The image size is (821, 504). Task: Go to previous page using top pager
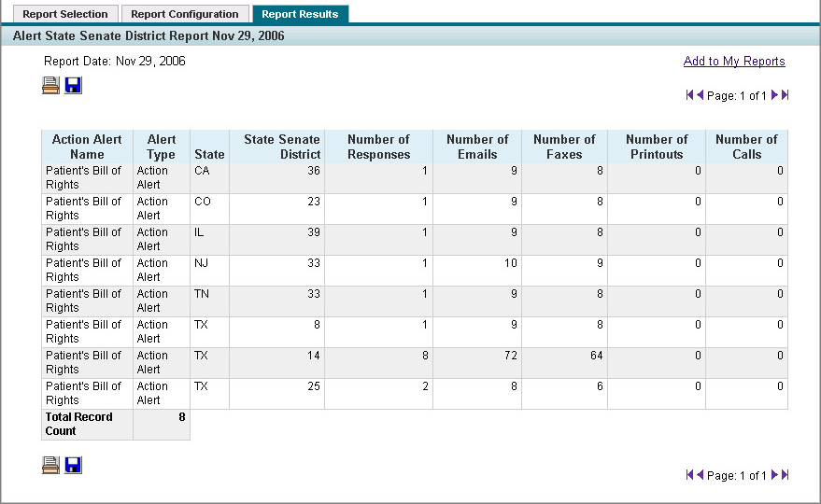pos(701,95)
